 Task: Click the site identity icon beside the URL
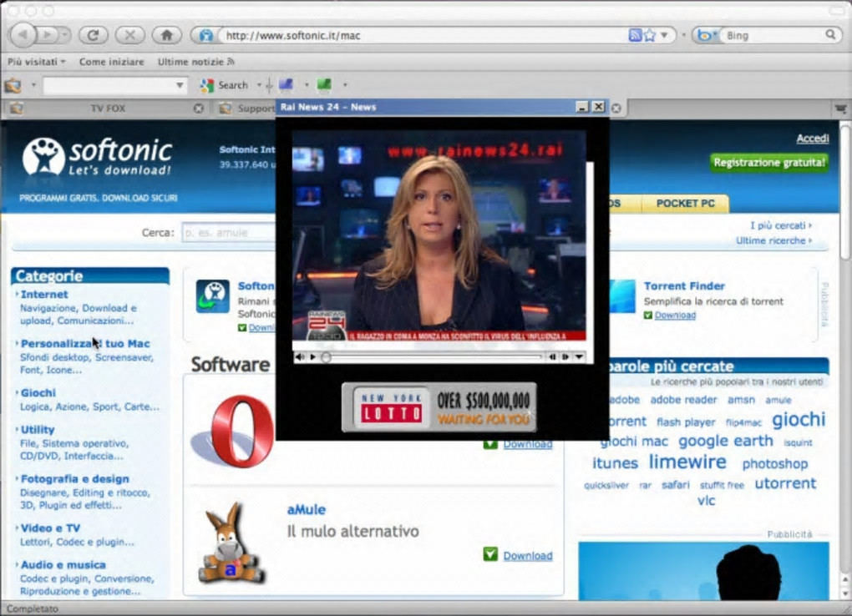(205, 35)
